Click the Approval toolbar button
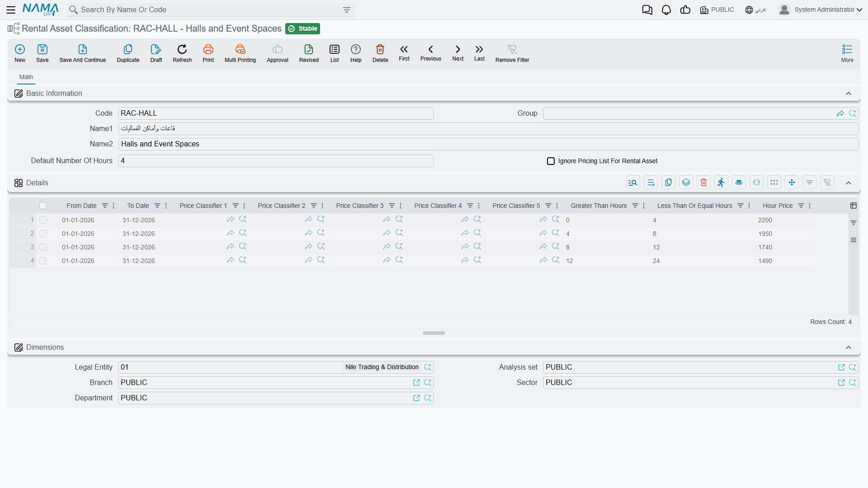The height and width of the screenshot is (488, 868). click(x=278, y=53)
